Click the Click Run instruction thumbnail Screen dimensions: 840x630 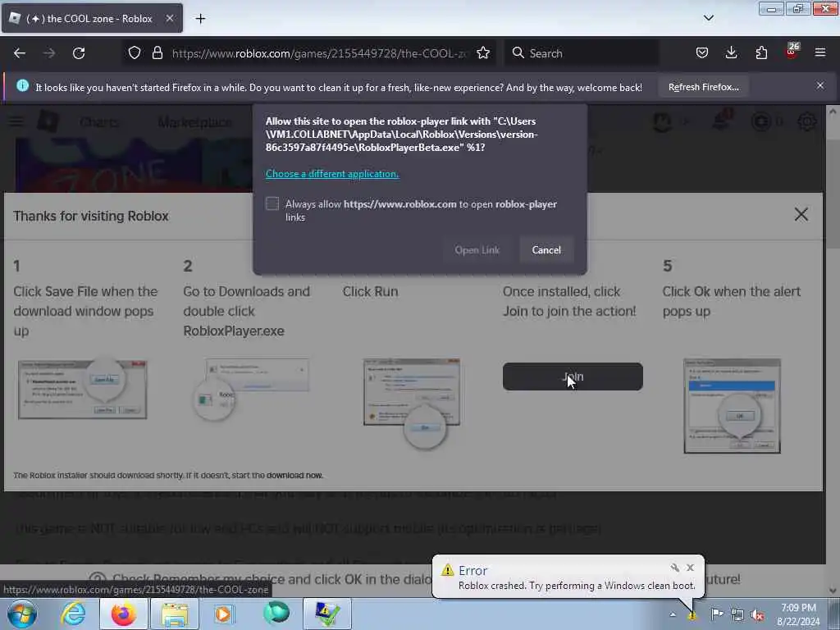point(412,404)
